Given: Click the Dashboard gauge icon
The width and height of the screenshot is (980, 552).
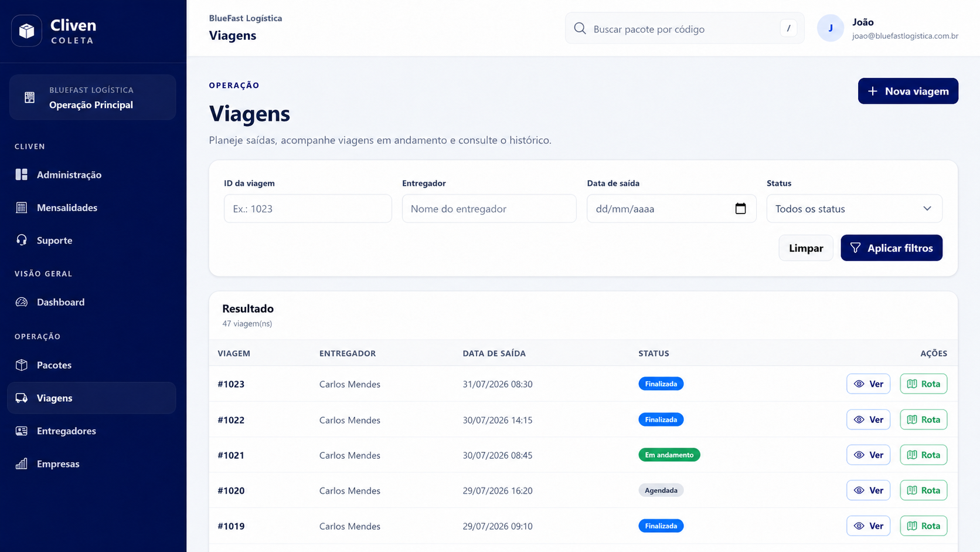Looking at the screenshot, I should coord(22,302).
